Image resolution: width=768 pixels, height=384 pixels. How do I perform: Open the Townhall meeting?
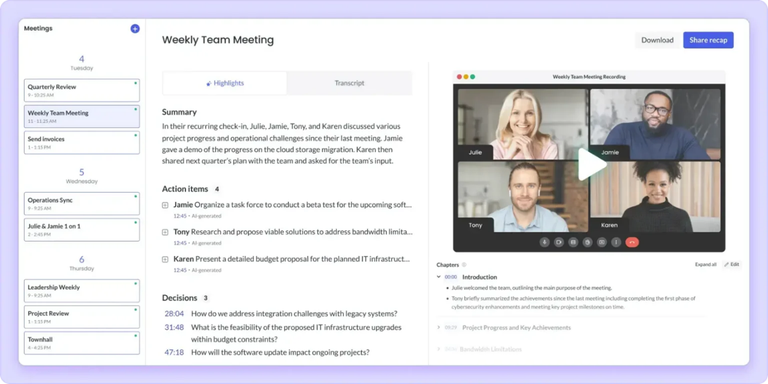click(x=82, y=343)
